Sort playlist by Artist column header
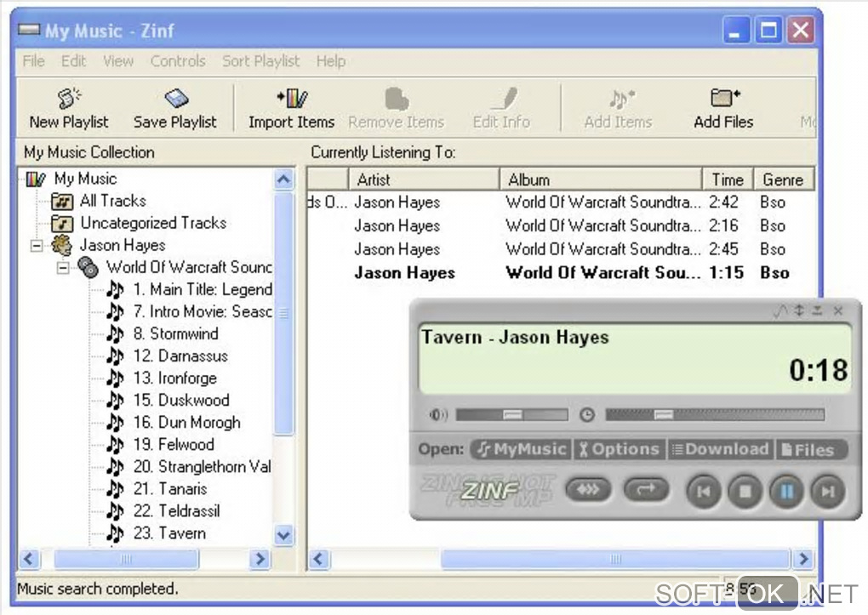The width and height of the screenshot is (868, 615). pyautogui.click(x=424, y=179)
